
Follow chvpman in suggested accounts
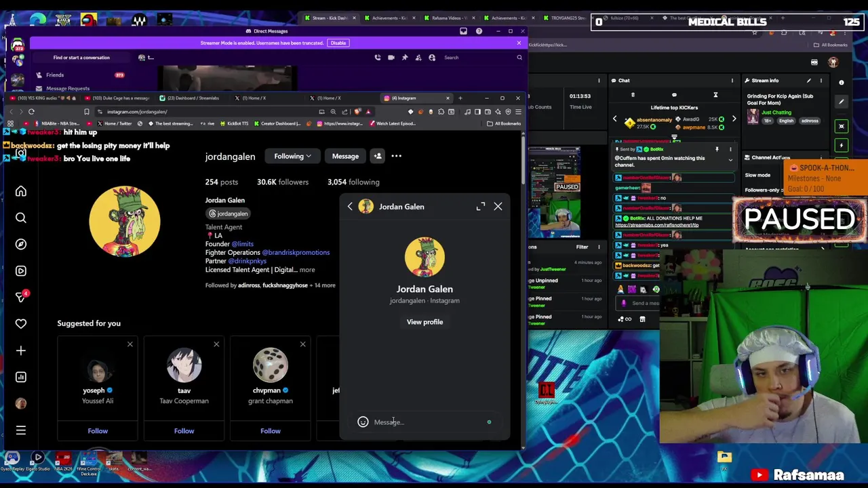tap(271, 431)
